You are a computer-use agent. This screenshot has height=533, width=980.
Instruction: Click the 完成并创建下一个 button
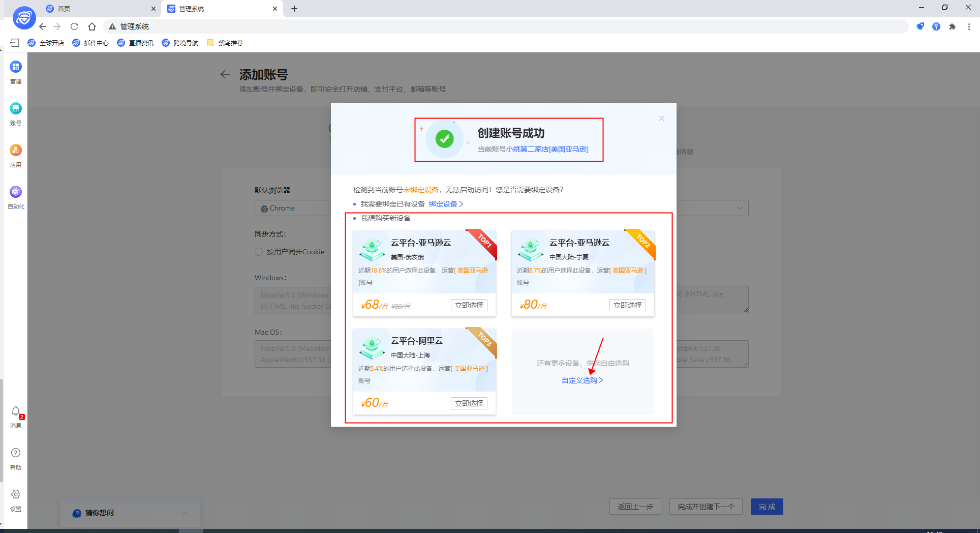(x=706, y=507)
